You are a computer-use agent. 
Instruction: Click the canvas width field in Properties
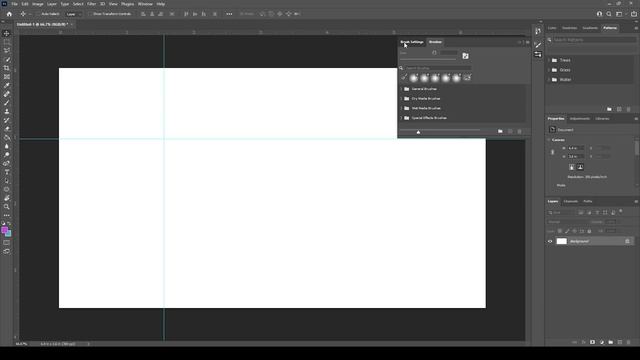pos(576,148)
